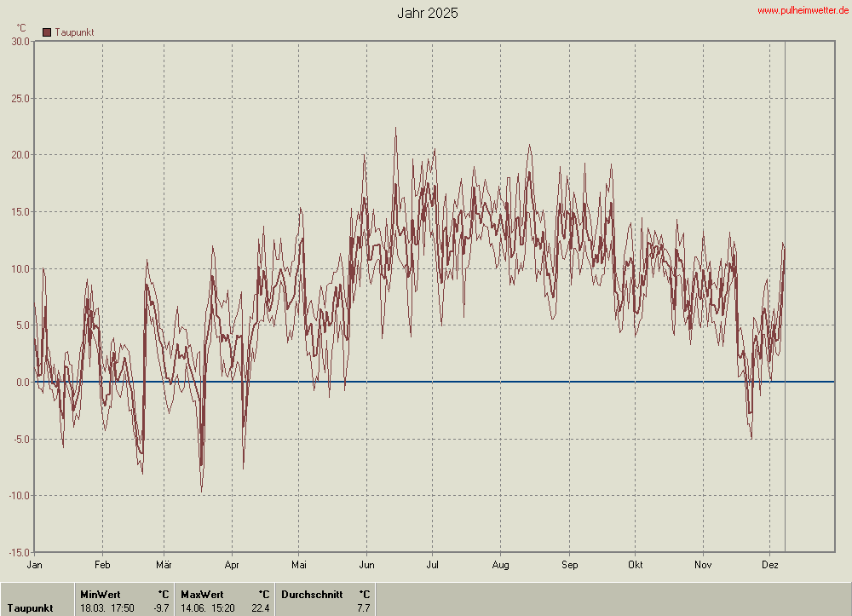Select the Dez month axis label
This screenshot has width=852, height=616.
[769, 564]
